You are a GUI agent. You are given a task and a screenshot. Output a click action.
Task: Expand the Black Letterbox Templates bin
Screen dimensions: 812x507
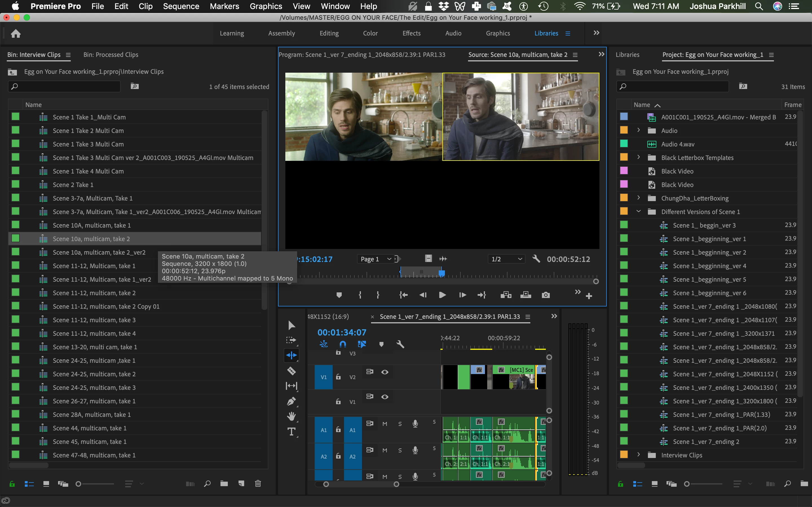639,157
